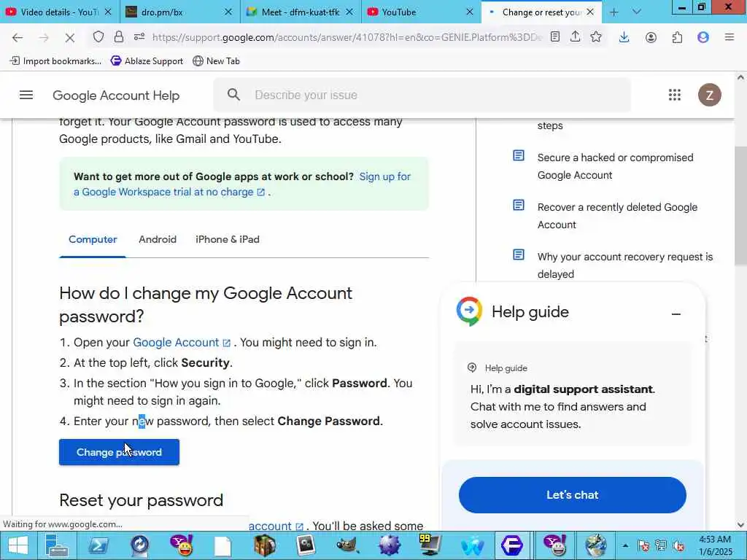Launch PowerShell from the taskbar
Screen dimensions: 747x560
pos(98,545)
